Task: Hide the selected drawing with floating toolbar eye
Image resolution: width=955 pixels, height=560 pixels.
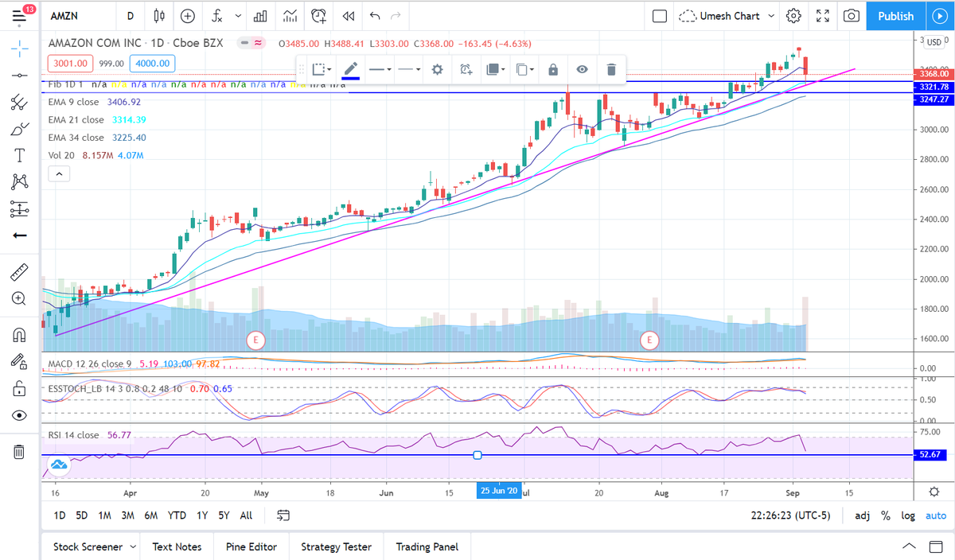Action: (x=583, y=69)
